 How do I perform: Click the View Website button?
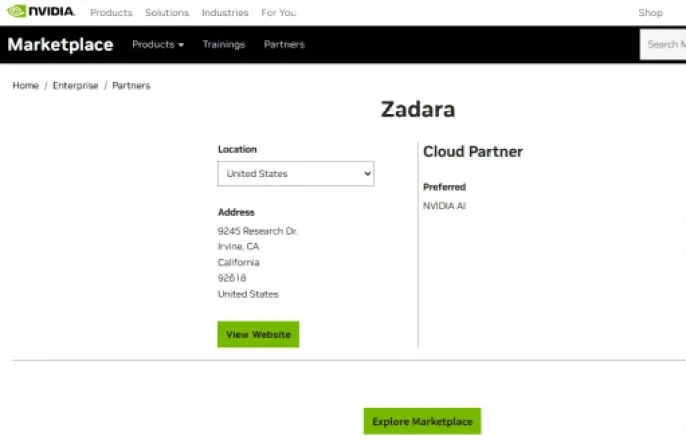258,334
